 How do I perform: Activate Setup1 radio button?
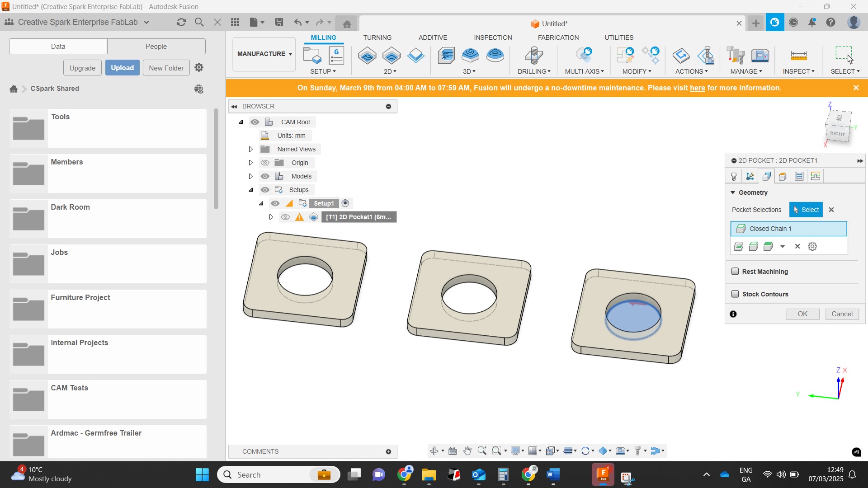pyautogui.click(x=346, y=203)
